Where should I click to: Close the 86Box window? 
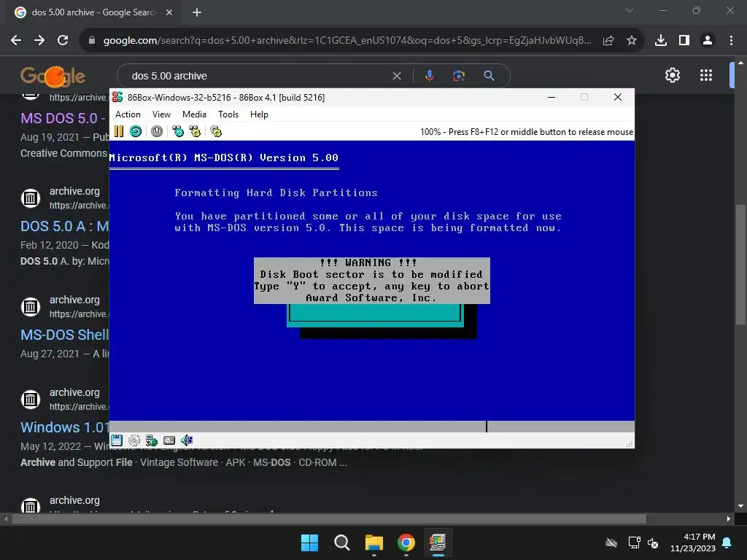(618, 97)
